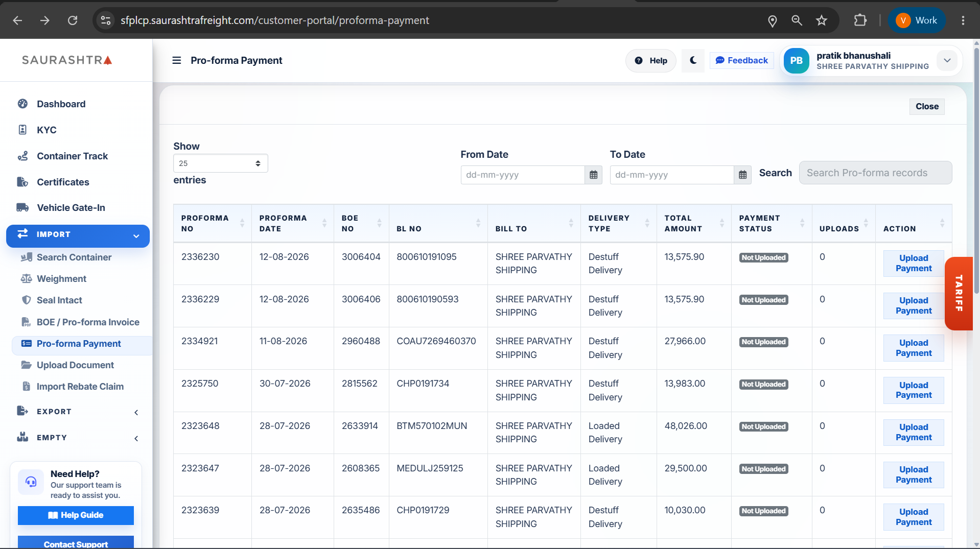Open site information icon in address bar

coord(106,20)
